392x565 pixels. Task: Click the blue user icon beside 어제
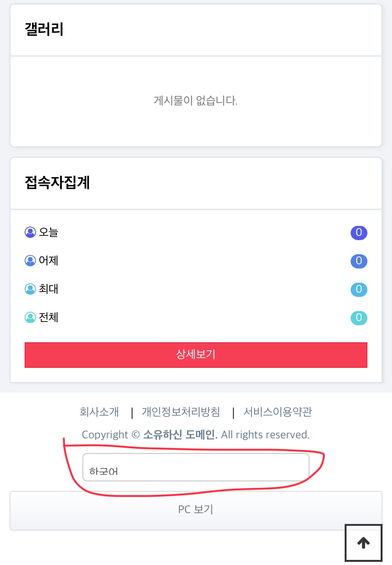30,261
